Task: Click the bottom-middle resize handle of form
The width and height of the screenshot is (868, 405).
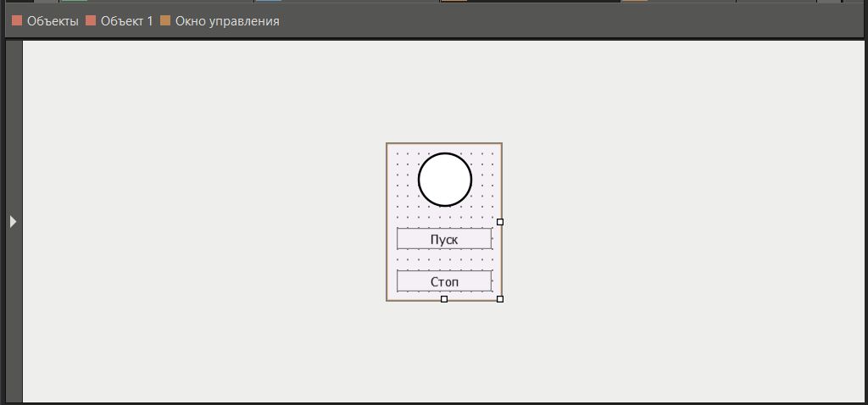Action: click(444, 299)
